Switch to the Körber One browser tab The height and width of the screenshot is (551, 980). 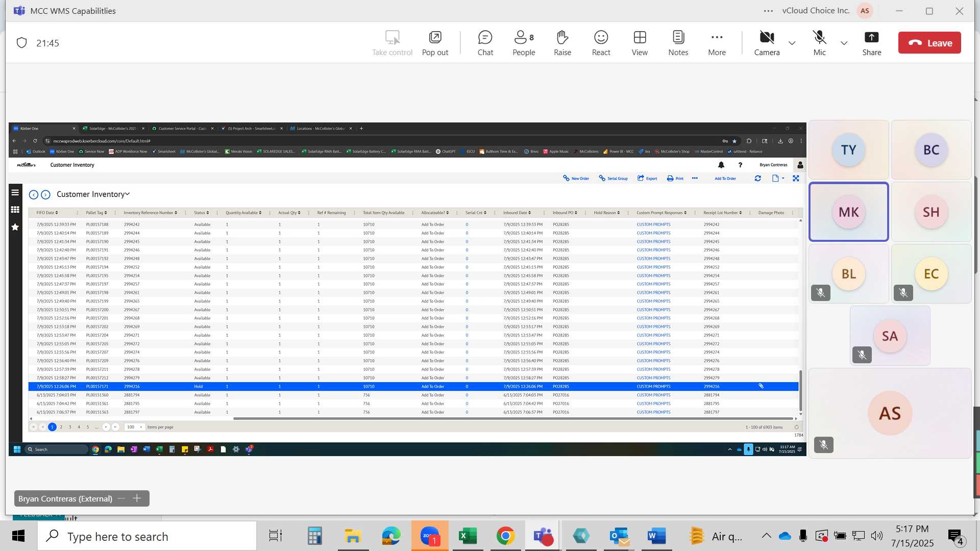click(43, 129)
